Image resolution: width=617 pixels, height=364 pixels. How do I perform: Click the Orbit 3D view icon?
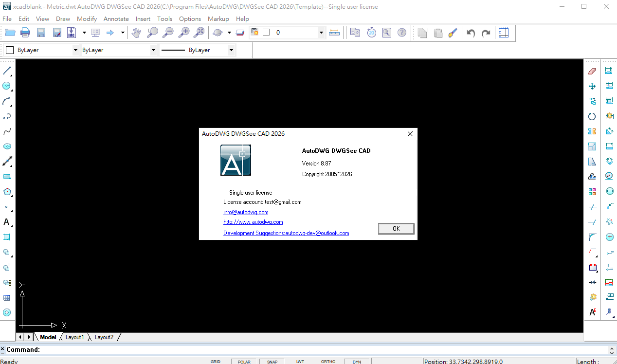218,33
